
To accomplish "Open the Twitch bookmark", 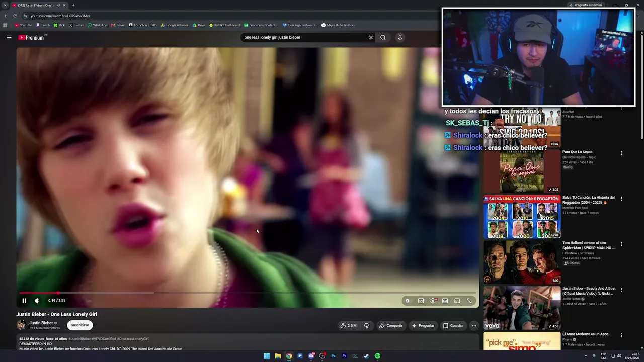I will 43,25.
